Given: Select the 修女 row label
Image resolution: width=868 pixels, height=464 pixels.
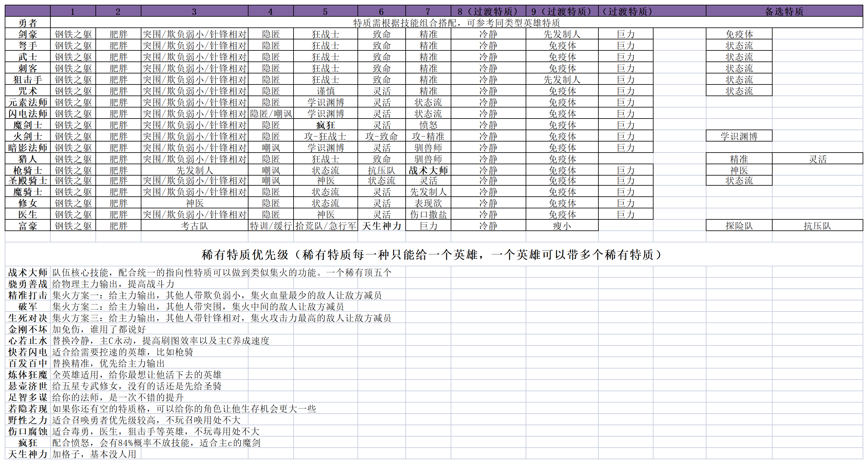Looking at the screenshot, I should [28, 203].
